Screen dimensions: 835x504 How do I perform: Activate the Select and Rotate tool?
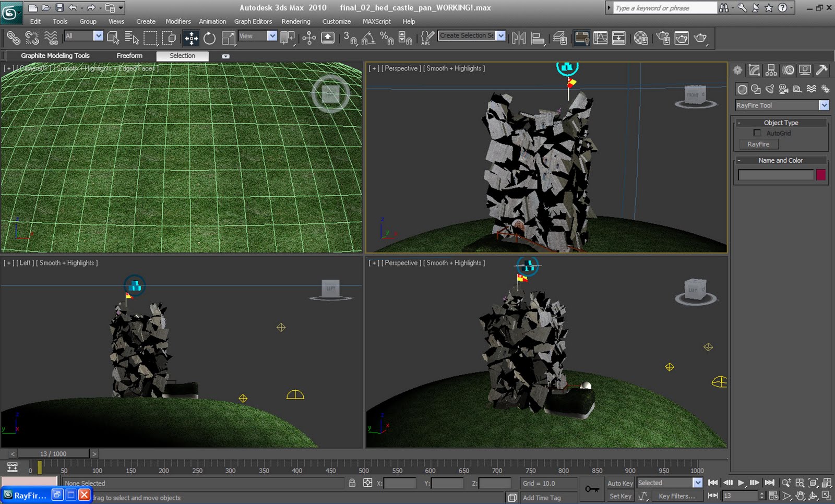[x=209, y=38]
